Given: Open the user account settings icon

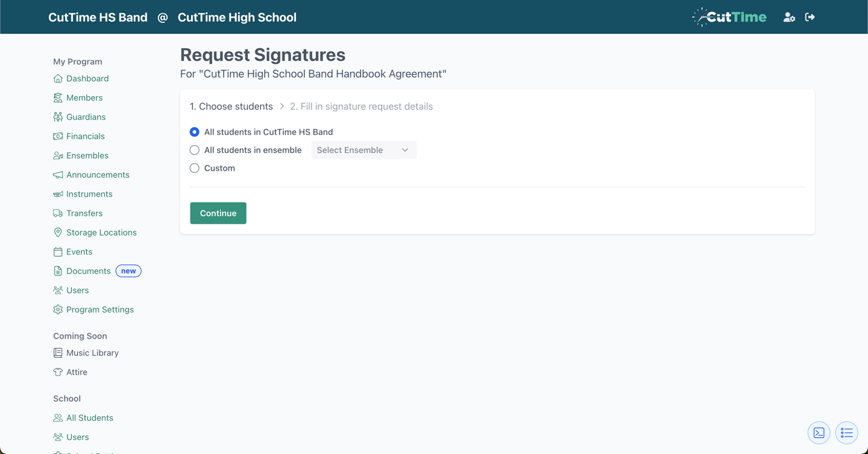Looking at the screenshot, I should click(789, 17).
